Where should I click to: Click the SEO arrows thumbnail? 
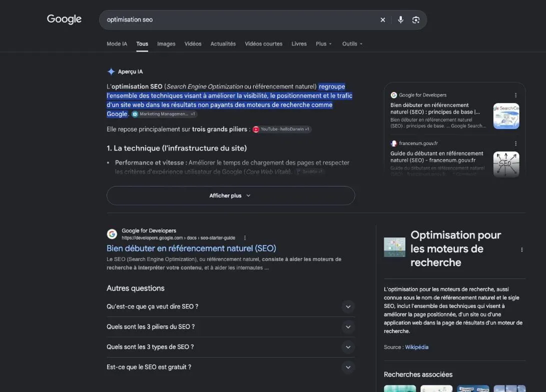[506, 164]
